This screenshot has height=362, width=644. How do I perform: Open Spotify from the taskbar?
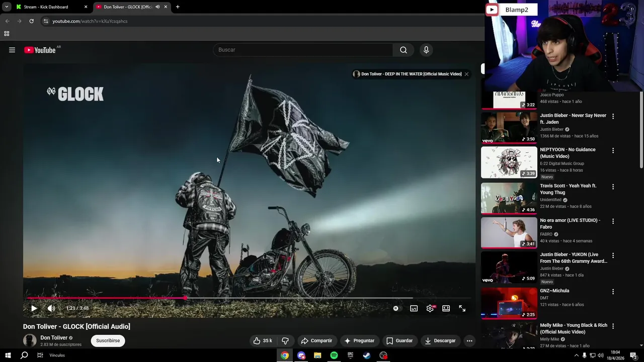pyautogui.click(x=334, y=355)
